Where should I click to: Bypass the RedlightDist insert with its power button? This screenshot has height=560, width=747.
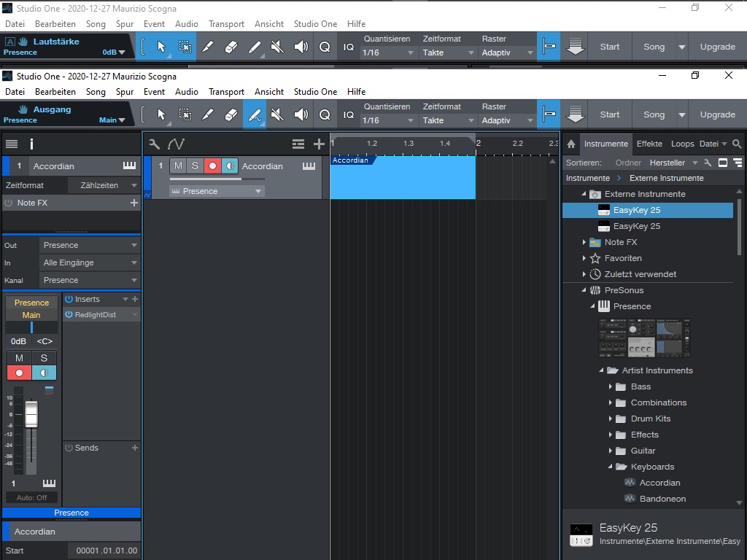click(x=69, y=314)
